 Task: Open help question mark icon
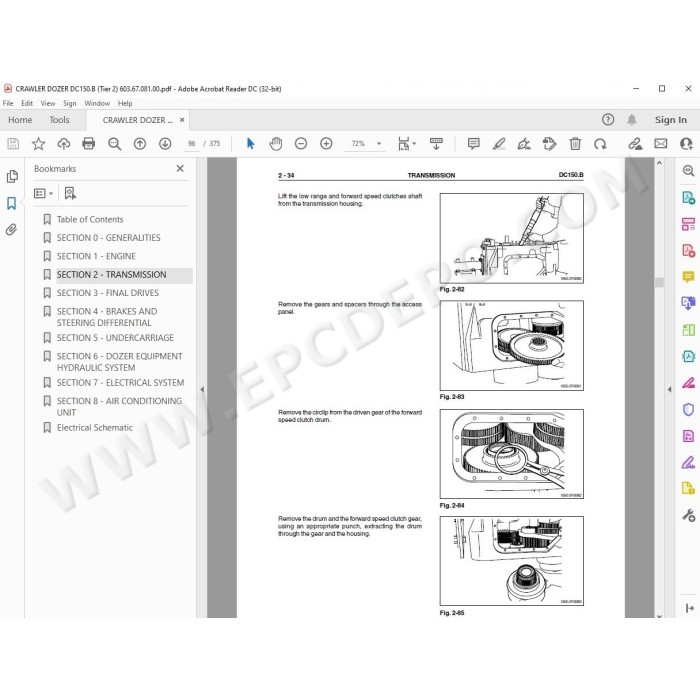point(608,120)
